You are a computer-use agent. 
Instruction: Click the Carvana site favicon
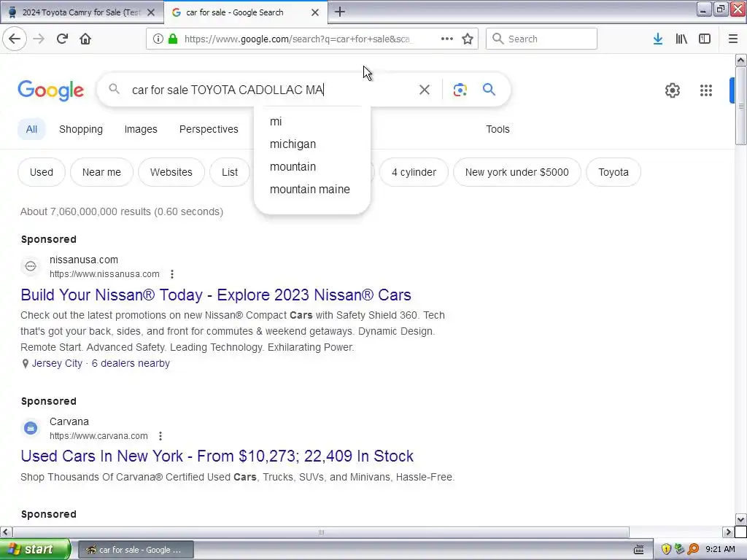pos(31,428)
